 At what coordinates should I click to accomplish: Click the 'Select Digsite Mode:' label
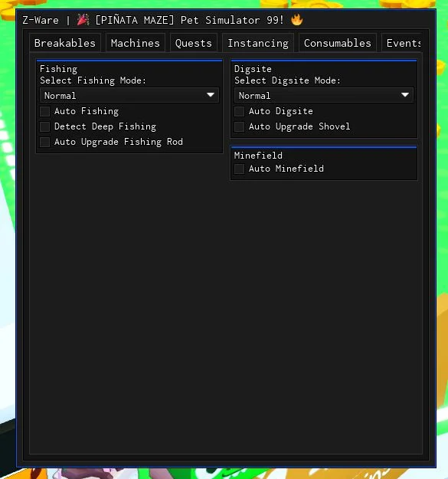287,80
